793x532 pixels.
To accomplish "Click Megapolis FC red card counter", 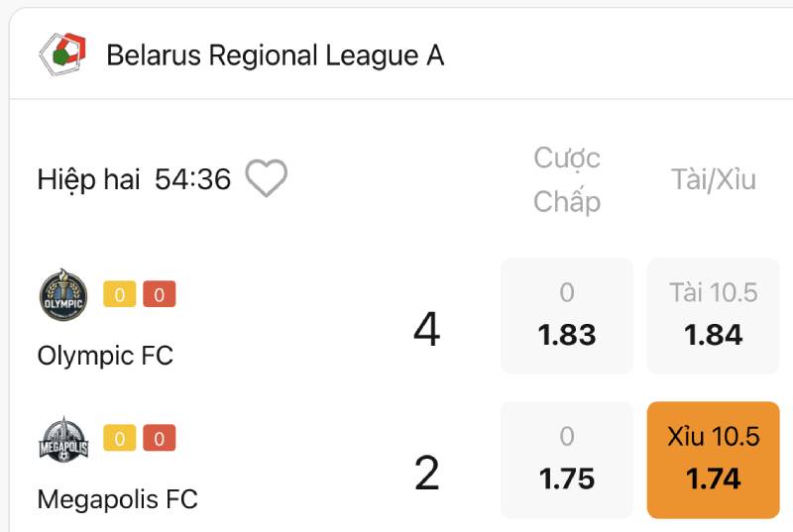I will point(160,438).
